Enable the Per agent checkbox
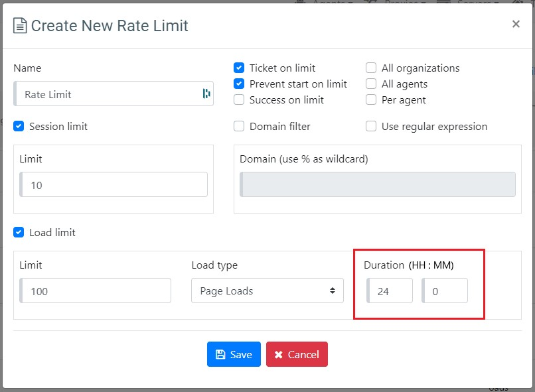 [371, 99]
